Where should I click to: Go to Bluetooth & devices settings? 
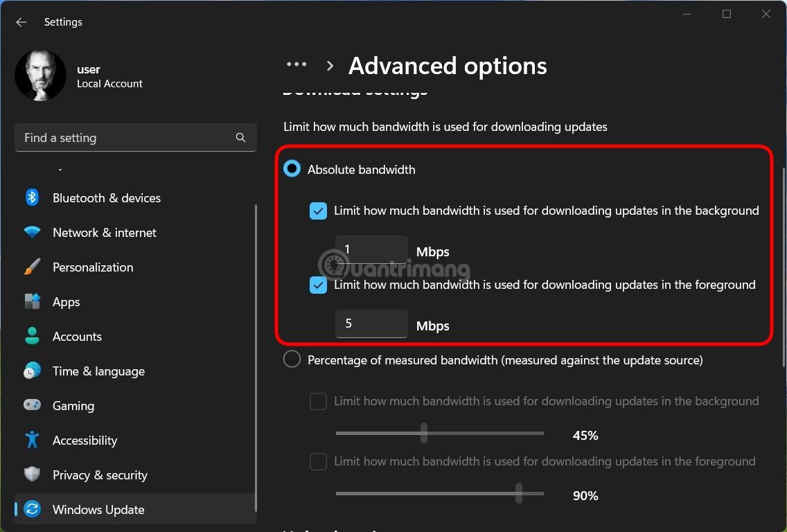[x=136, y=197]
